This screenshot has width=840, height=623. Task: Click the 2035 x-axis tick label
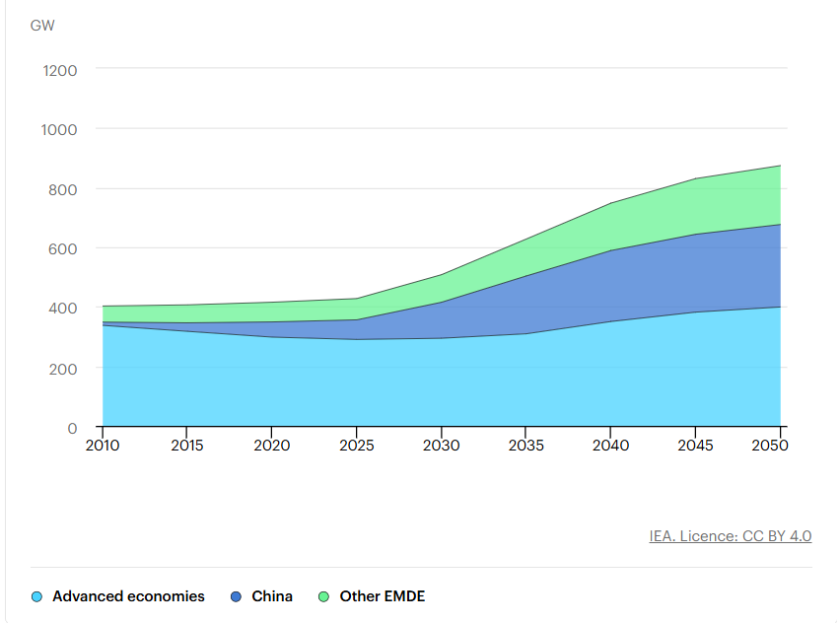click(526, 446)
